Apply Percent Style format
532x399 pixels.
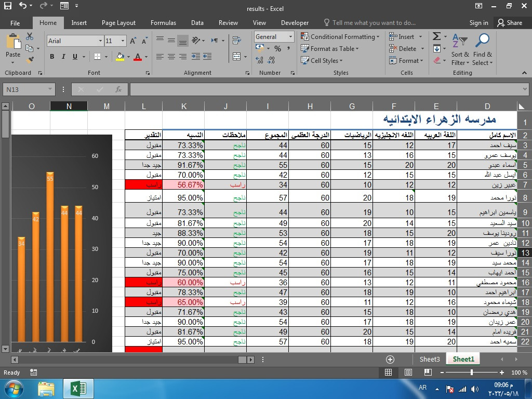[277, 48]
